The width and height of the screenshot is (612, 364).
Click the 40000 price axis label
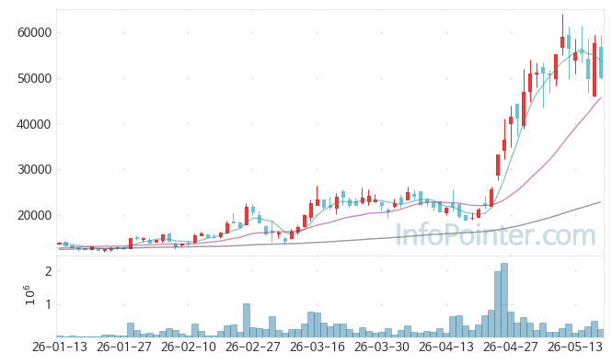click(34, 124)
